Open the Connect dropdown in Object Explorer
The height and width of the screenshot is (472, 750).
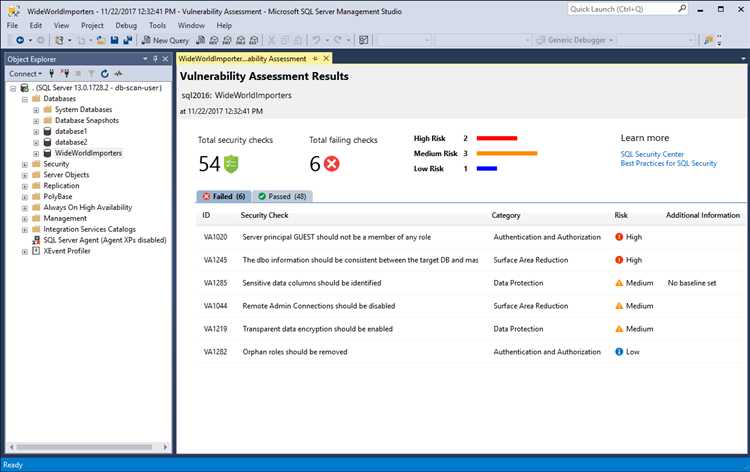coord(25,74)
